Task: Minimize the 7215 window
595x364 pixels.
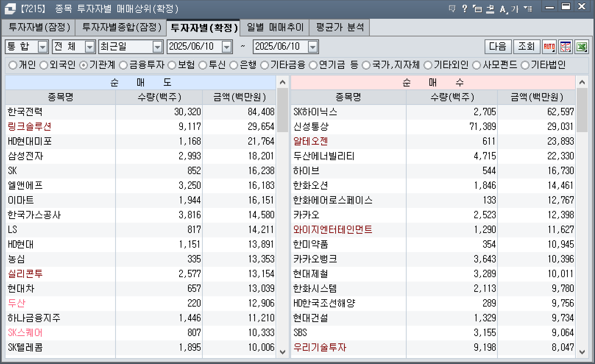Action: (550, 7)
